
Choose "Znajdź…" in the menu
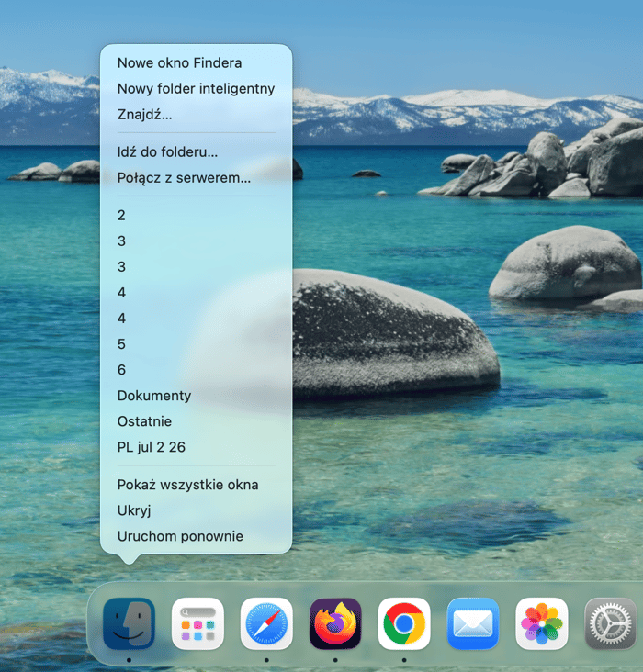click(x=196, y=115)
